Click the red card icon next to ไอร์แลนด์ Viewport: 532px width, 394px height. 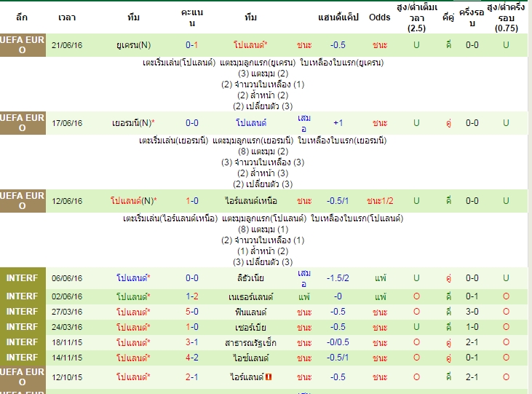coord(269,377)
